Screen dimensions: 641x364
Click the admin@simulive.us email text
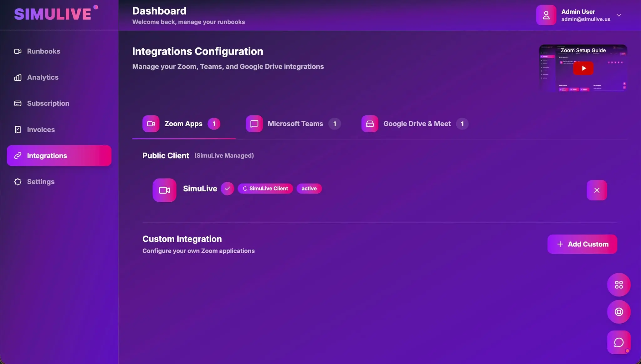click(586, 19)
